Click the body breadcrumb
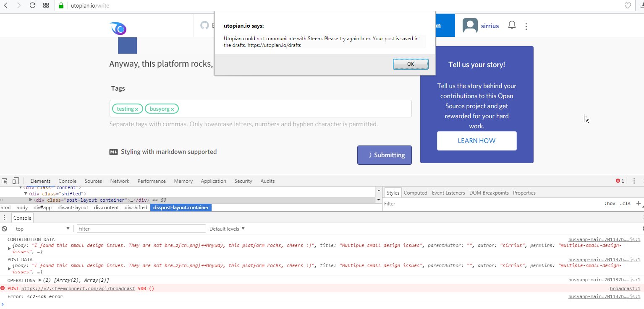Screen dimensions: 644x309 pos(22,208)
